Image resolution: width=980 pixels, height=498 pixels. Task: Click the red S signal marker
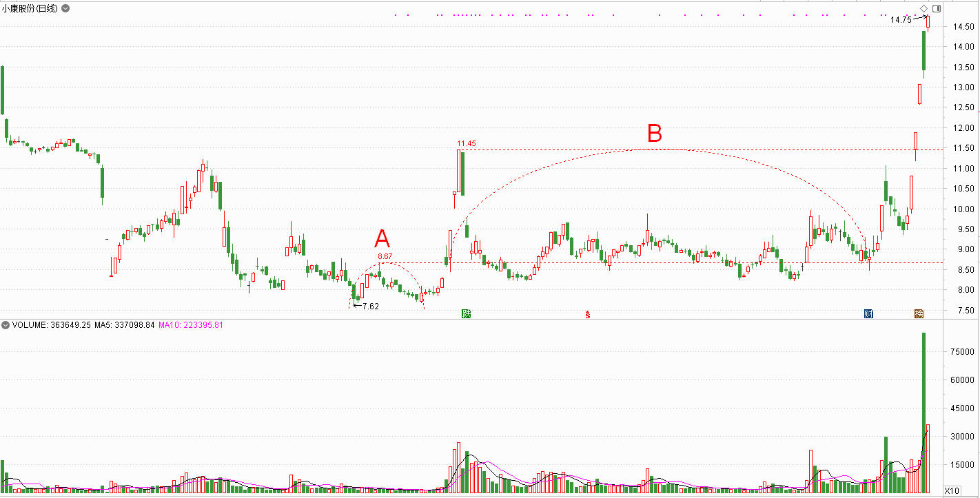(x=588, y=315)
